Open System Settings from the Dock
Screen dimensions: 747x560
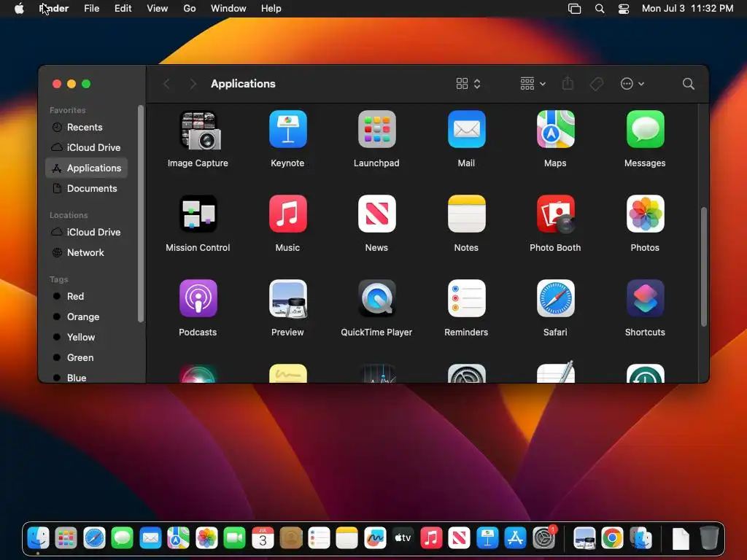click(543, 539)
